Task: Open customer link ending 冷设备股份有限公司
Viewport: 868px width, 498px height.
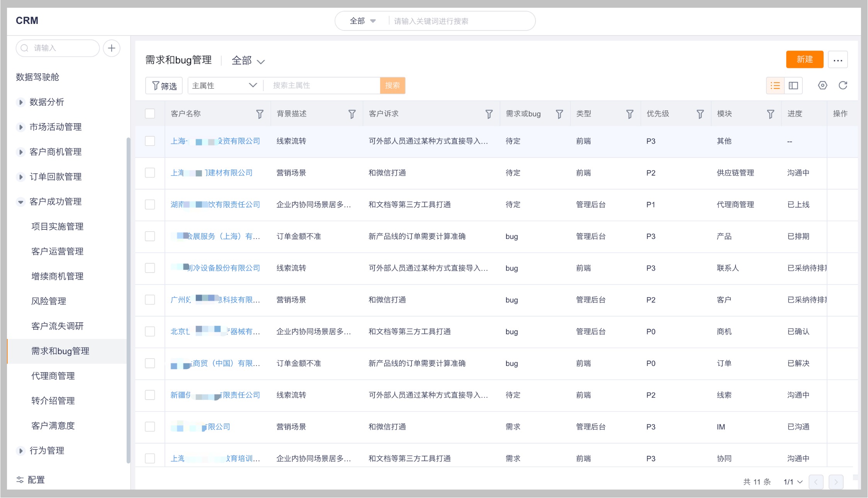Action: [x=215, y=268]
